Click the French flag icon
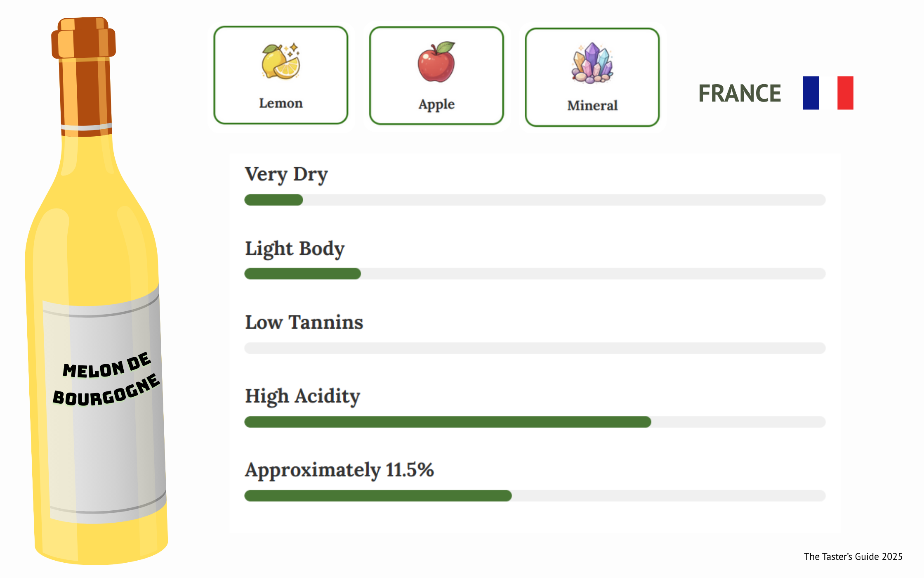 coord(828,93)
